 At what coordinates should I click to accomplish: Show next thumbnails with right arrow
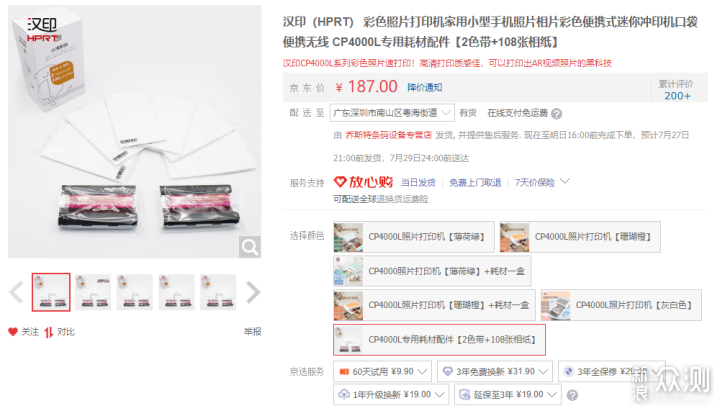(253, 293)
